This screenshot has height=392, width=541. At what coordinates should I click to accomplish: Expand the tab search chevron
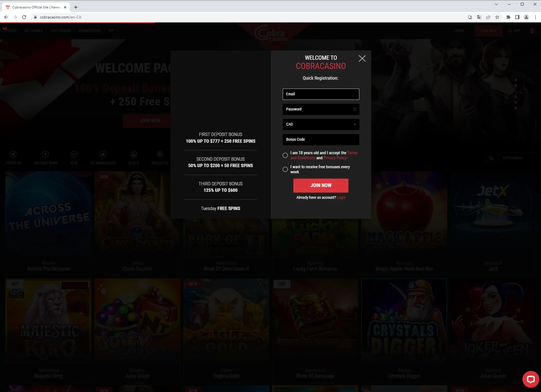pos(496,4)
